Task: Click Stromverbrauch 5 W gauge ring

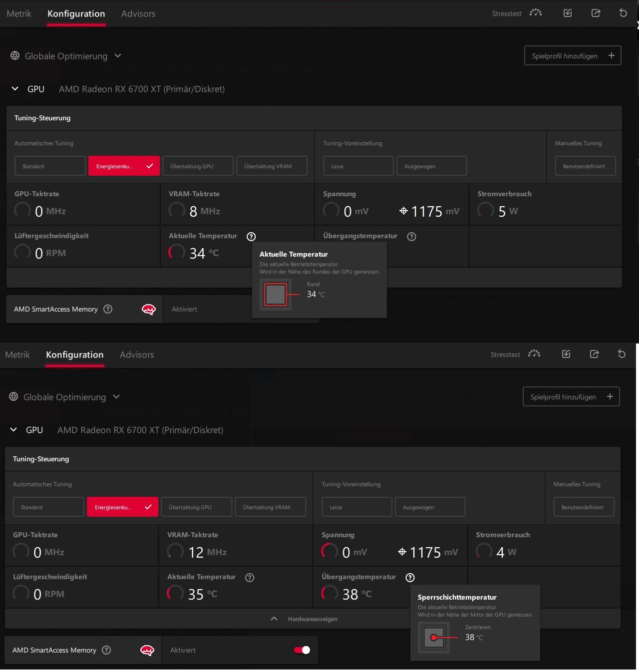Action: pyautogui.click(x=486, y=210)
